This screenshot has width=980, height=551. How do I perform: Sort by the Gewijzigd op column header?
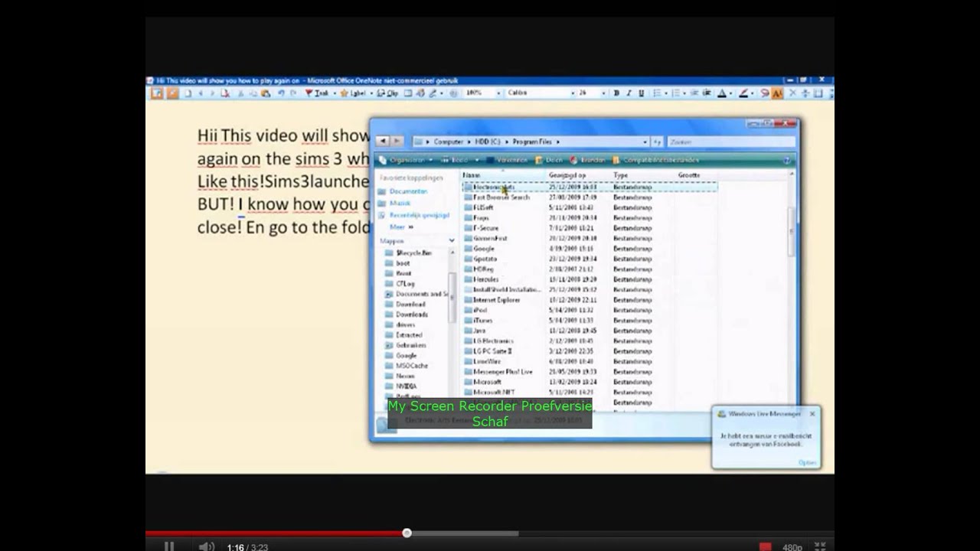pos(579,175)
